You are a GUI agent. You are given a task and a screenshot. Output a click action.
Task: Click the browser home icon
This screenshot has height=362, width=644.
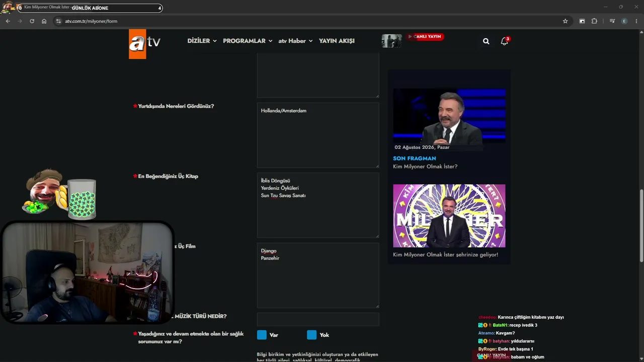coord(44,21)
